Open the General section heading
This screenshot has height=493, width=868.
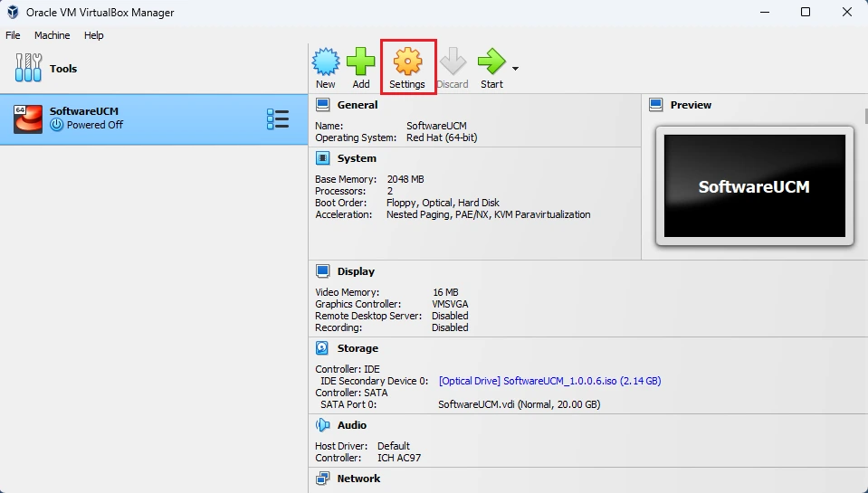(x=358, y=105)
